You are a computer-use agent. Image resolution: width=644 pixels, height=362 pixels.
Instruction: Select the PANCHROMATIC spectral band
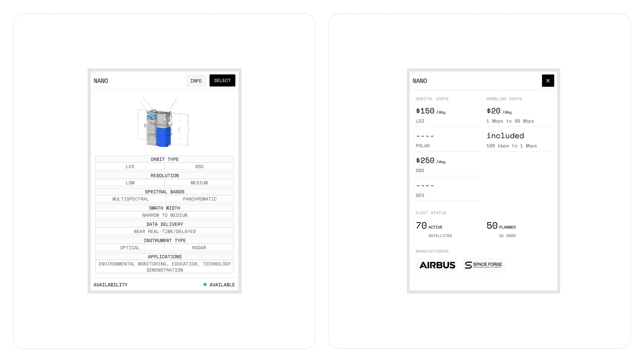click(x=200, y=199)
